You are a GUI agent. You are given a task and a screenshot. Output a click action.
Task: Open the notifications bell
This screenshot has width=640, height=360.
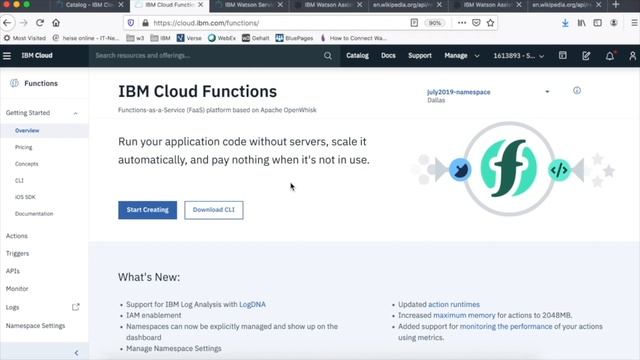coord(610,56)
